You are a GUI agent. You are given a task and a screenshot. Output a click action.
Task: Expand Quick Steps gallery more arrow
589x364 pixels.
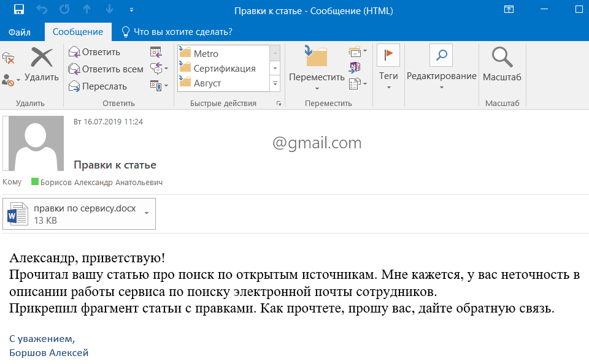275,83
